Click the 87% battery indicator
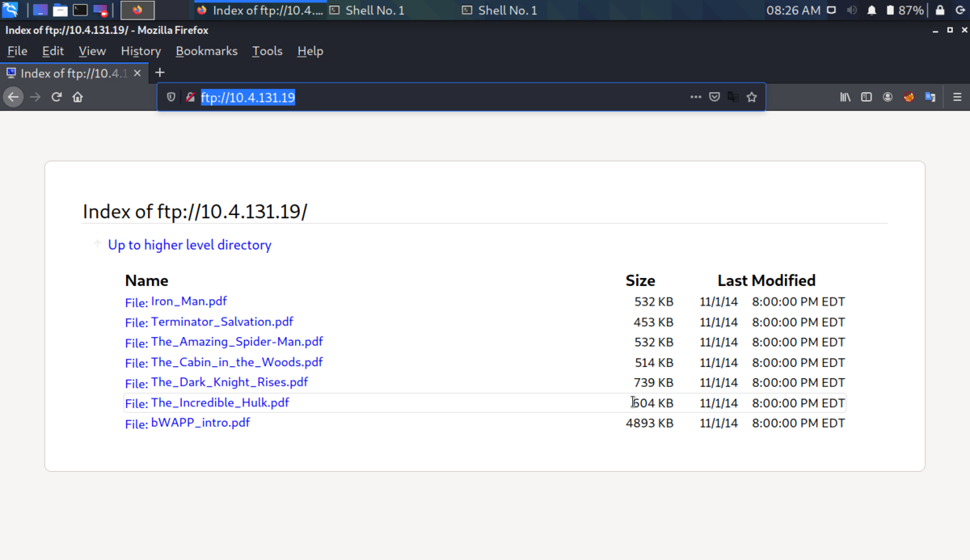Screen dimensions: 970x560 pyautogui.click(x=905, y=11)
